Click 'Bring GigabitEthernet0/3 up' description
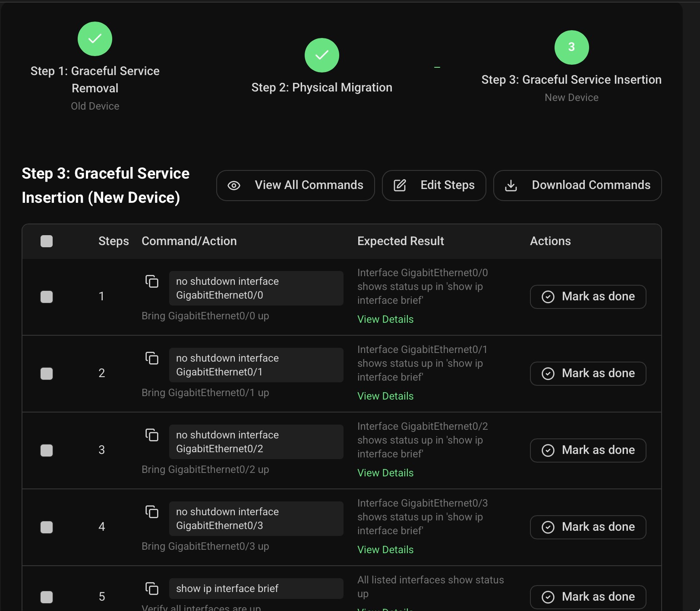This screenshot has width=700, height=611. (205, 546)
